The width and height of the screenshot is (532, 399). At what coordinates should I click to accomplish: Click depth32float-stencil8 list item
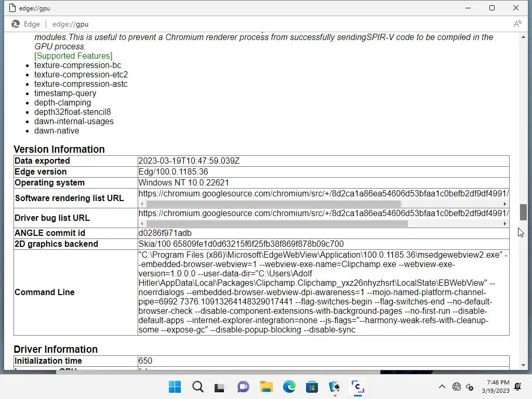(x=73, y=112)
